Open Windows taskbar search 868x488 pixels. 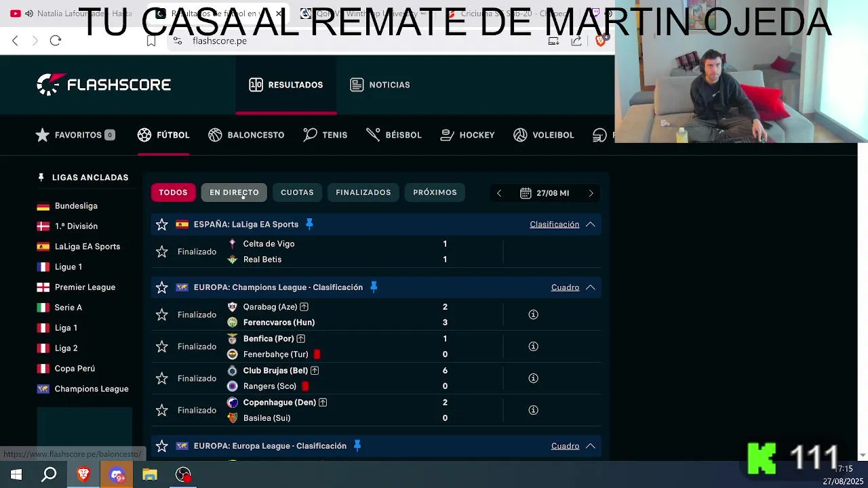click(50, 474)
